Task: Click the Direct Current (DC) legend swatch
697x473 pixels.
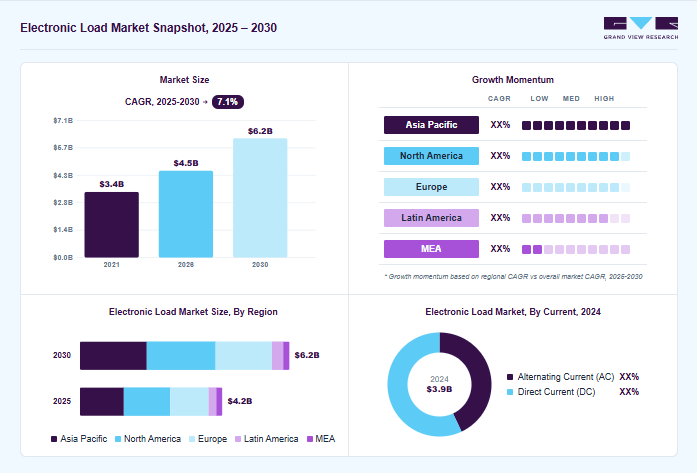Action: tap(510, 392)
